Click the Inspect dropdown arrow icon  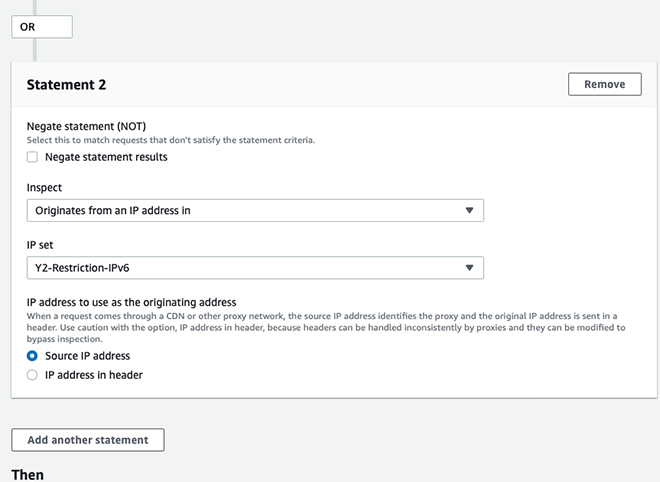tap(469, 210)
